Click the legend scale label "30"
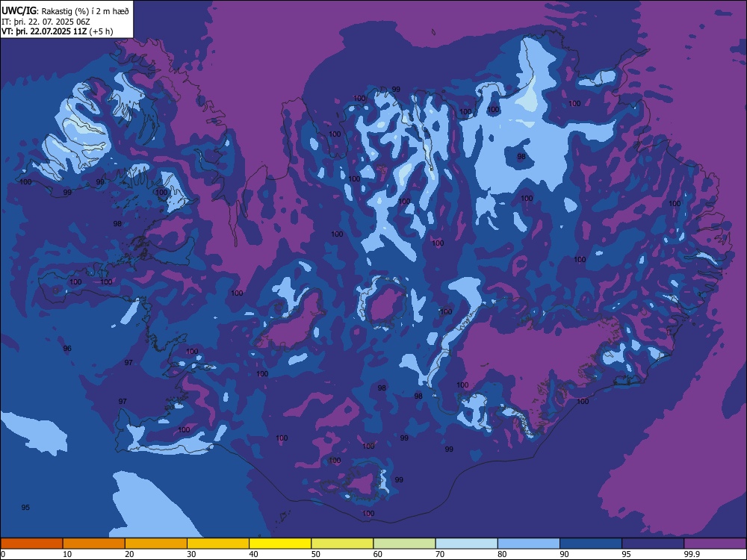Image resolution: width=747 pixels, height=560 pixels. pos(191,554)
